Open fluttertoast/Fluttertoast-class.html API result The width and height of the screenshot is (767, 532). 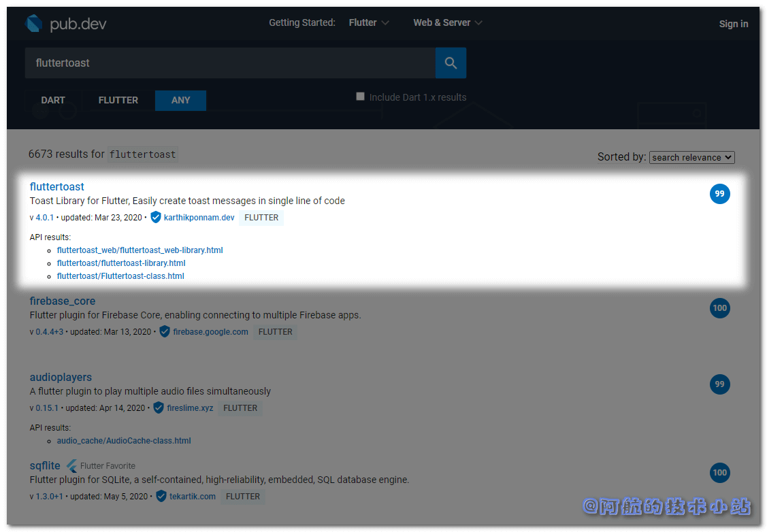[120, 276]
